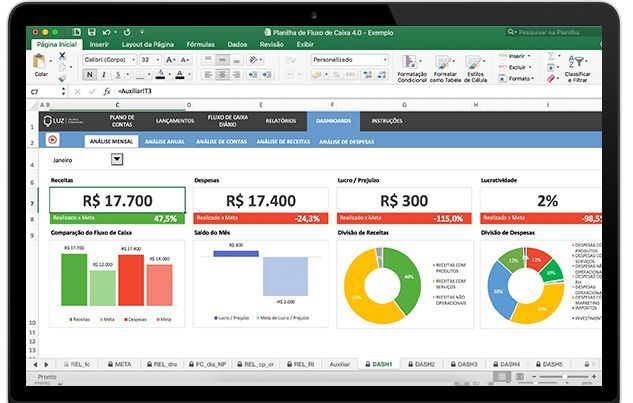633x403 pixels.
Task: Open Estilos de Célula
Action: coord(475,69)
